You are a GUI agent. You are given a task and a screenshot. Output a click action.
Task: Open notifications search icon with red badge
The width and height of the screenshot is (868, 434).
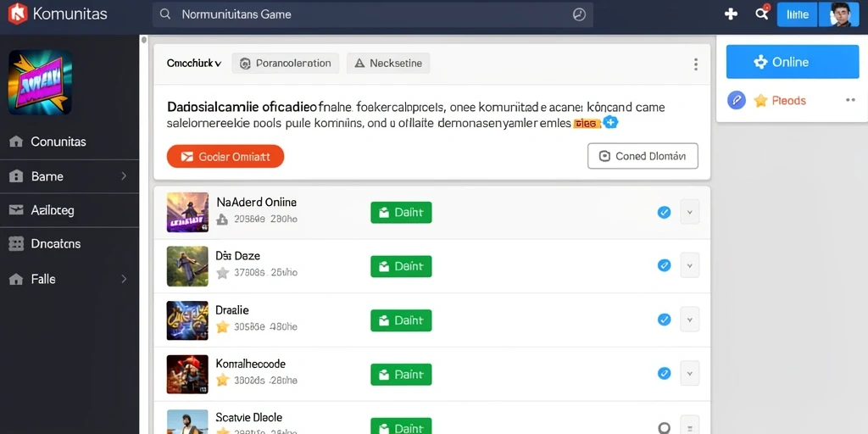click(x=762, y=14)
